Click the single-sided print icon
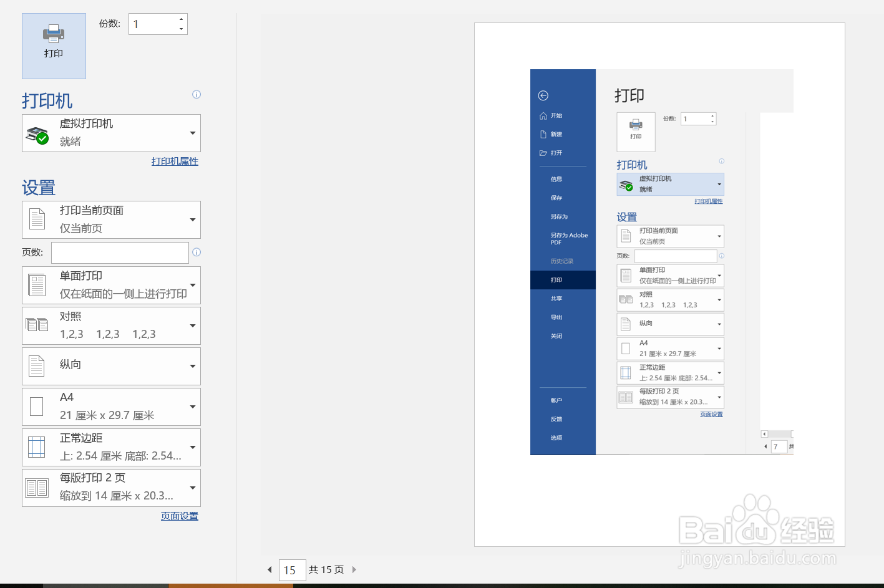The width and height of the screenshot is (884, 588). (x=37, y=285)
